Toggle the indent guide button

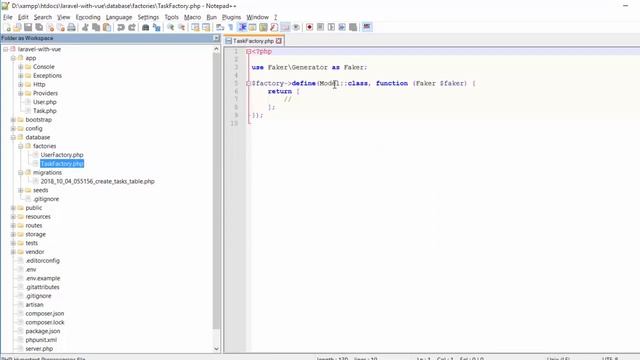(x=242, y=27)
